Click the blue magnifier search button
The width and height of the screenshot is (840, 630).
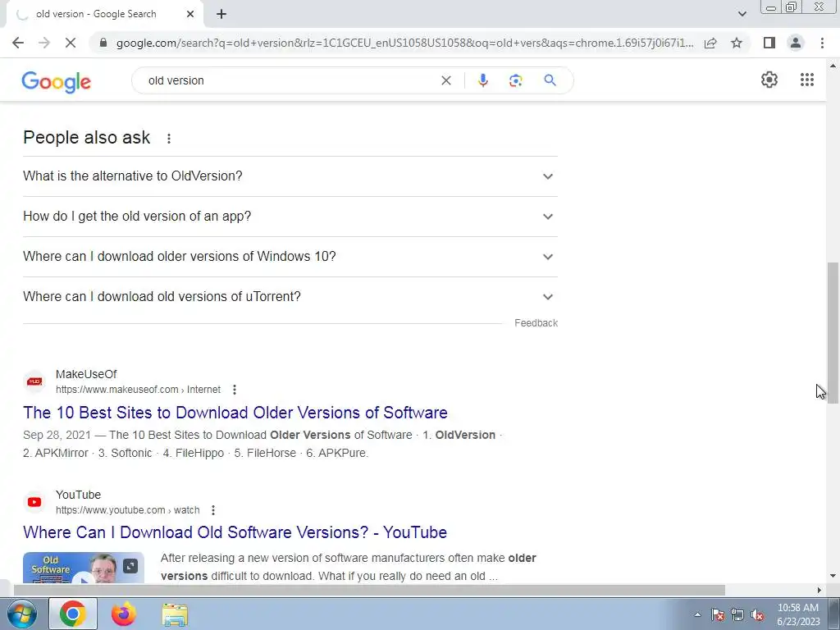point(550,80)
